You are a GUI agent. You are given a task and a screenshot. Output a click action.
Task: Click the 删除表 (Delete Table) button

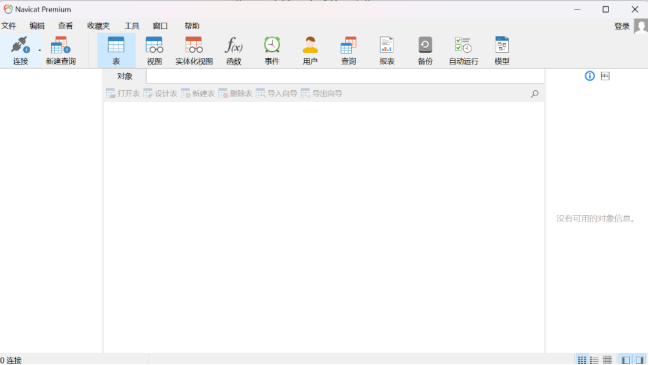click(235, 94)
